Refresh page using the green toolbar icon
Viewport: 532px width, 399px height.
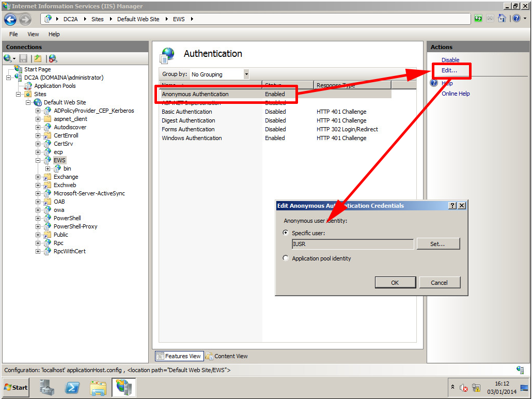point(478,19)
